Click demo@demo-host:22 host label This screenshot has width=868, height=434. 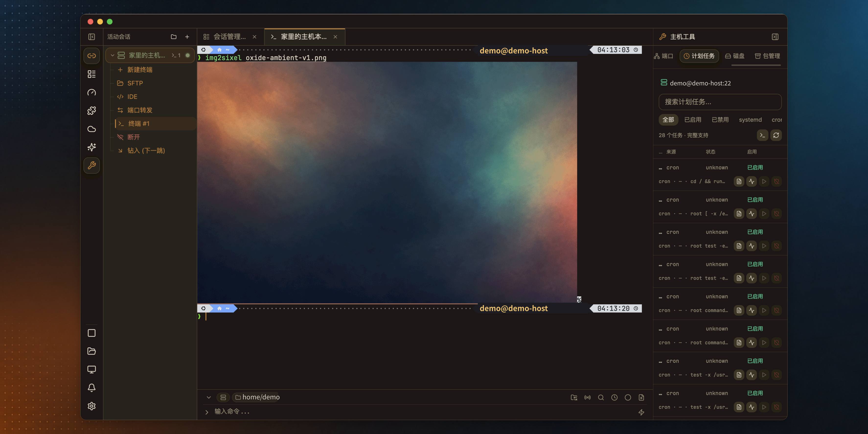click(700, 83)
